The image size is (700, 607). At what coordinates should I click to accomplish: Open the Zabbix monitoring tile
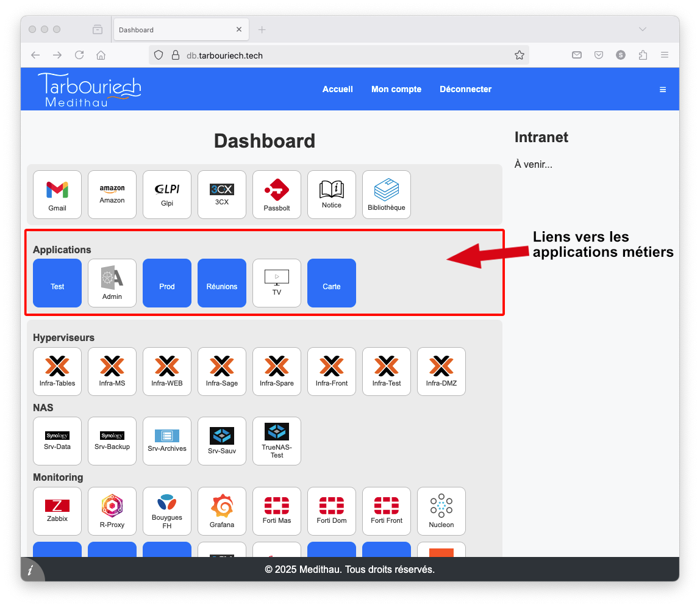click(57, 511)
